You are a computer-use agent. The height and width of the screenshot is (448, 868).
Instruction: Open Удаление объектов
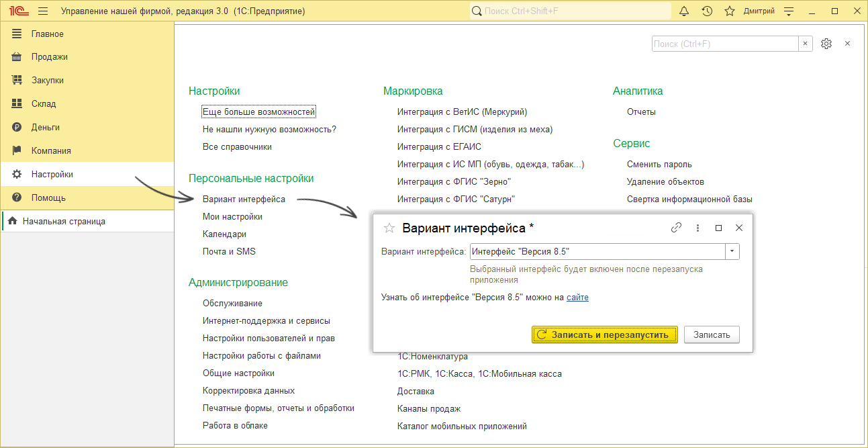[x=665, y=182]
